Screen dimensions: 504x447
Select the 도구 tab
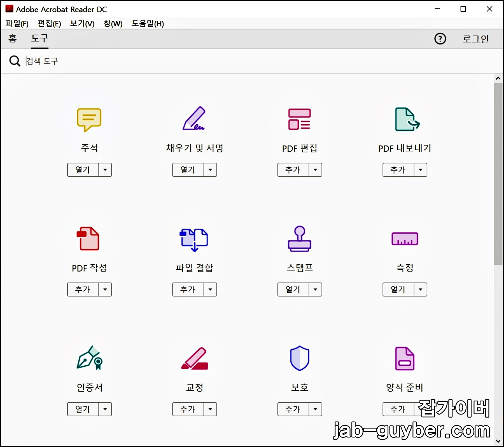39,38
